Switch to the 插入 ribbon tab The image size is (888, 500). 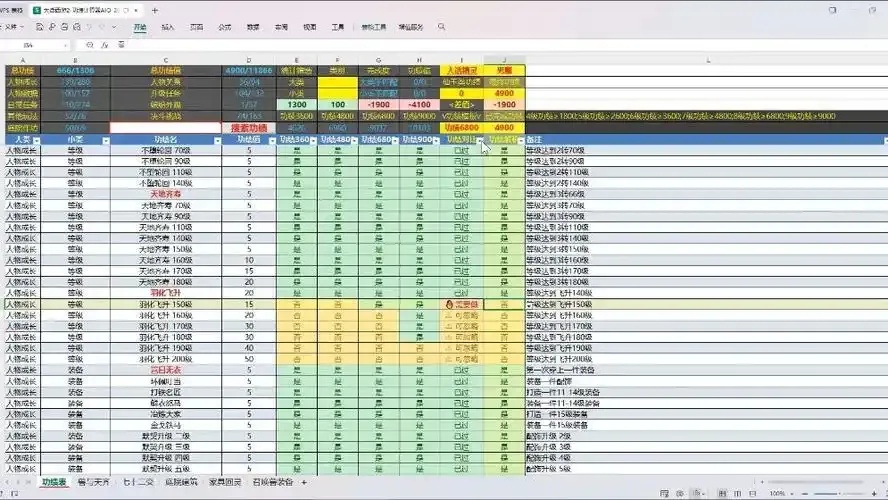[x=168, y=27]
